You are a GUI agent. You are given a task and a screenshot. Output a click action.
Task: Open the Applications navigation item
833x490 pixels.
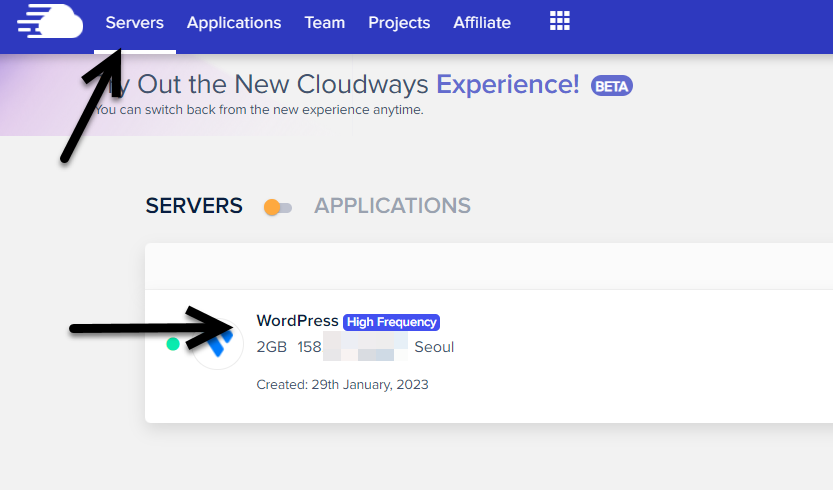[x=234, y=23]
